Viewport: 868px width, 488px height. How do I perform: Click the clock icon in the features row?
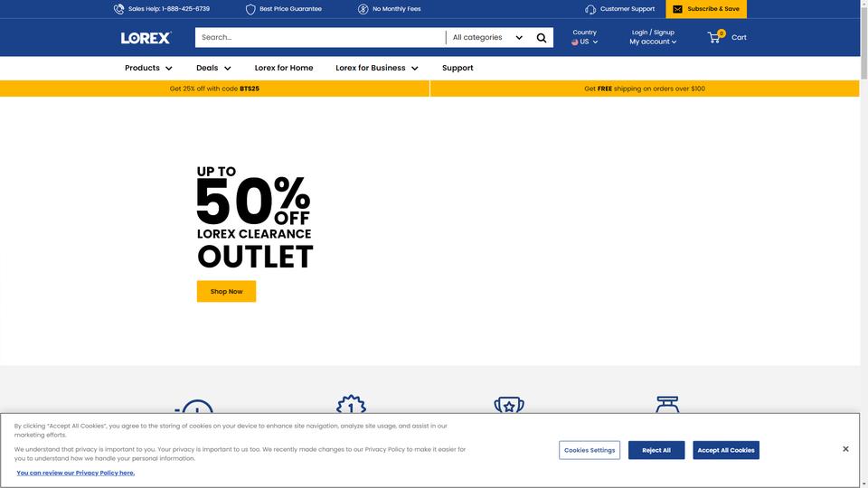194,406
